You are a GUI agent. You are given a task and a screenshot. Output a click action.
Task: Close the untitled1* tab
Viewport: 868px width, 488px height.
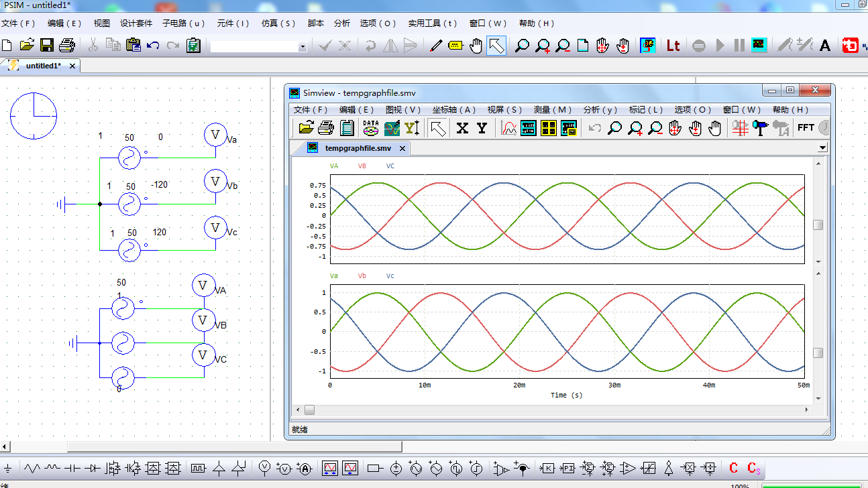pos(72,66)
